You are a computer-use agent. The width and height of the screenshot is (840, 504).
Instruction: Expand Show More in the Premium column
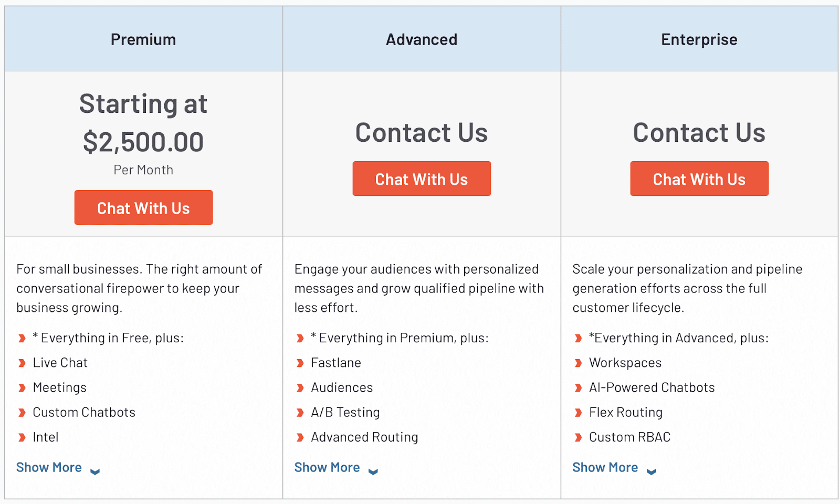pyautogui.click(x=49, y=467)
